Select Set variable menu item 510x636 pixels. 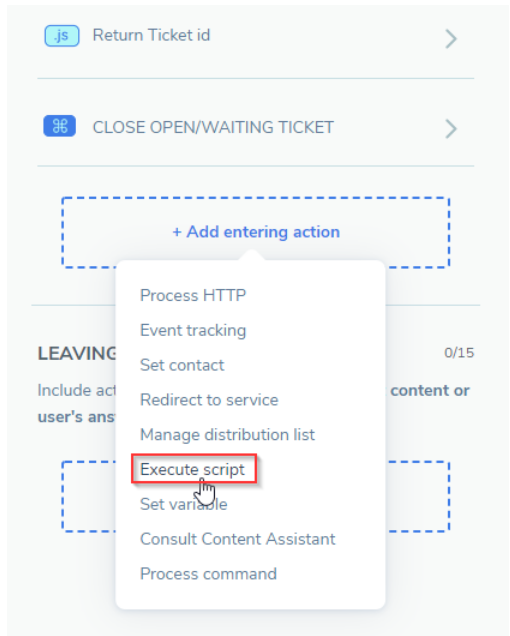[183, 504]
